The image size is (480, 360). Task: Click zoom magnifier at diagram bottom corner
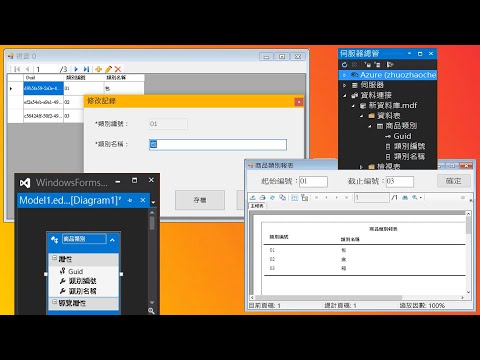point(151,311)
